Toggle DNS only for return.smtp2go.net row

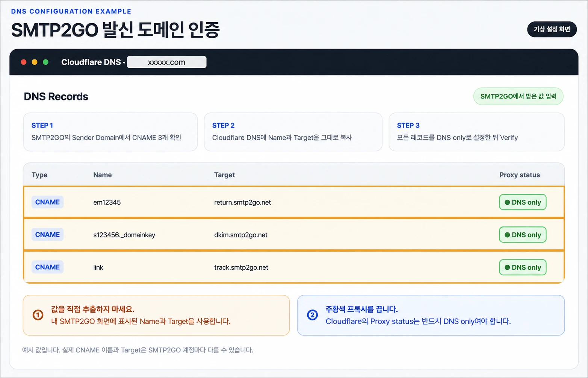[x=523, y=202]
